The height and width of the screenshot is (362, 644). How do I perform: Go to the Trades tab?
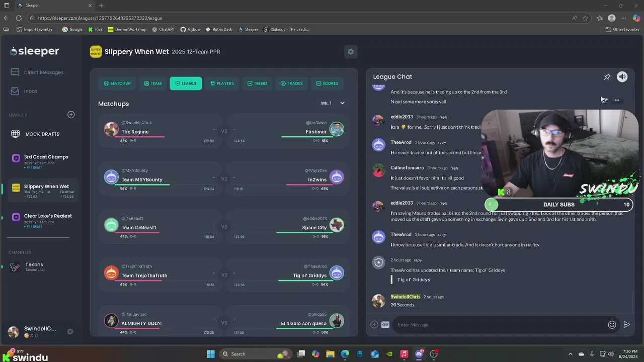tap(291, 83)
